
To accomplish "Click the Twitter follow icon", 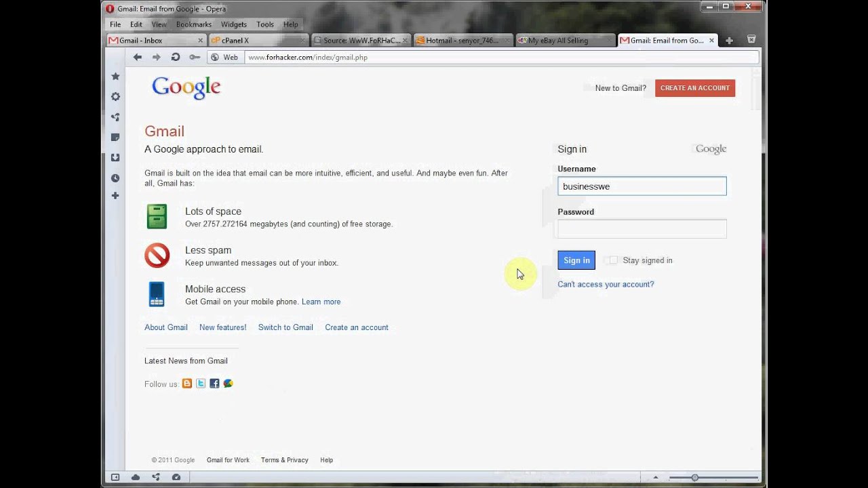I will pyautogui.click(x=201, y=384).
